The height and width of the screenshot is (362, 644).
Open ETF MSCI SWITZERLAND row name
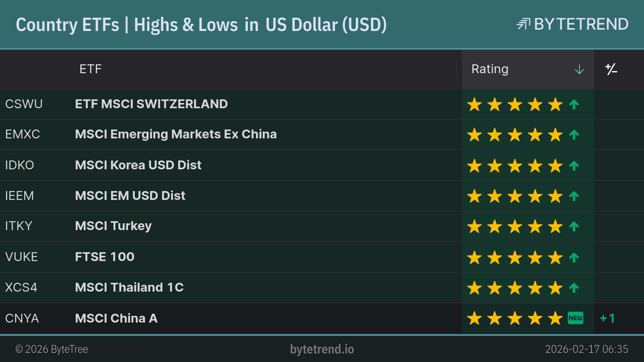point(151,104)
